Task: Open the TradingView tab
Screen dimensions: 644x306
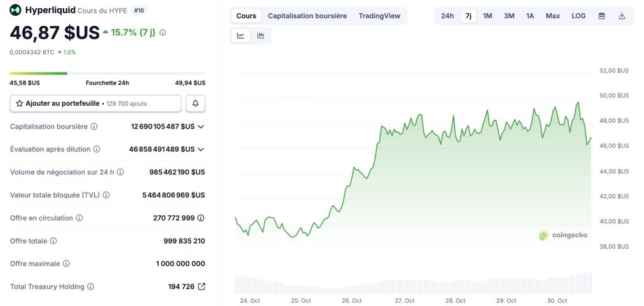Action: point(379,16)
